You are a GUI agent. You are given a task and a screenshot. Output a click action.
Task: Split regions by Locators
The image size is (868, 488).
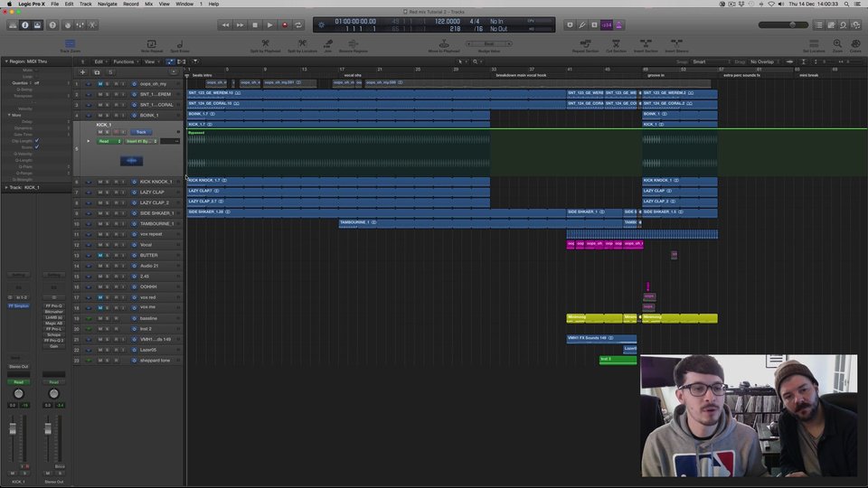pos(302,46)
